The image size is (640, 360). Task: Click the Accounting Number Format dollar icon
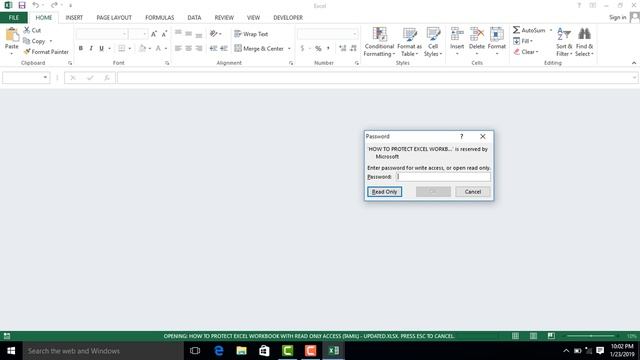(302, 48)
